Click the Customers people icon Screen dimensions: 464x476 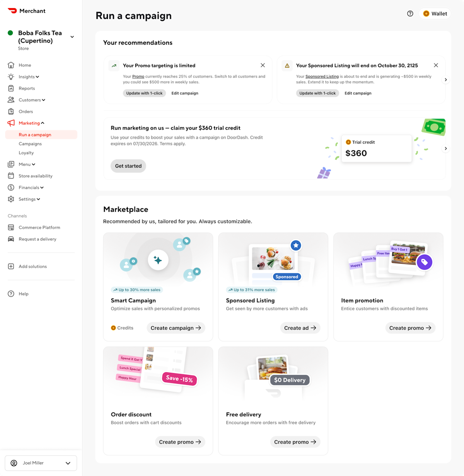[11, 100]
